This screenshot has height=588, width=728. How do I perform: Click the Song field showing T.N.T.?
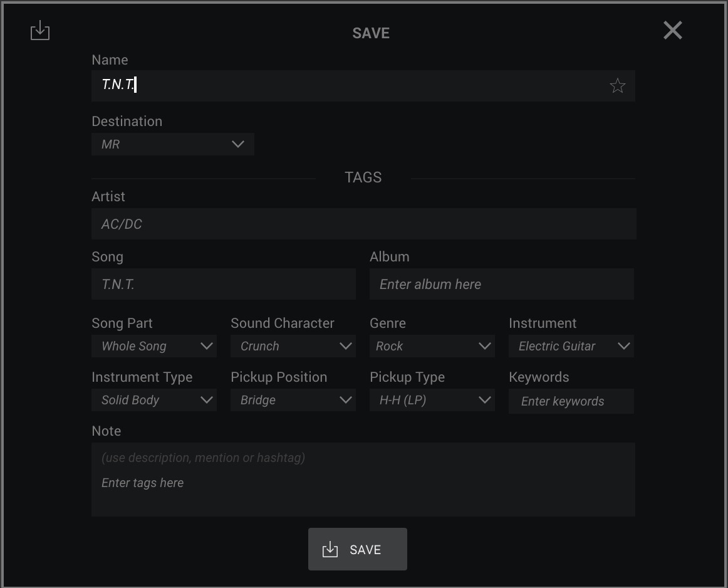click(x=223, y=284)
